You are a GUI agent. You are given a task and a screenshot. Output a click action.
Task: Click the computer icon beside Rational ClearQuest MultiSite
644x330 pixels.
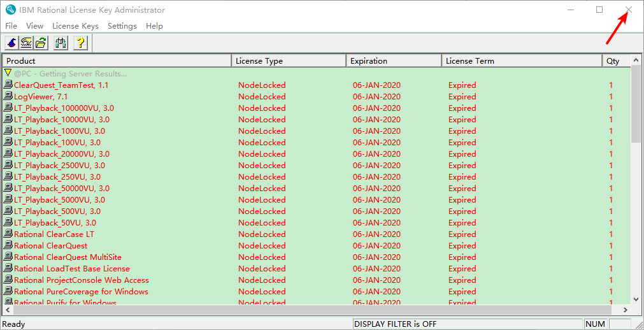coord(8,257)
